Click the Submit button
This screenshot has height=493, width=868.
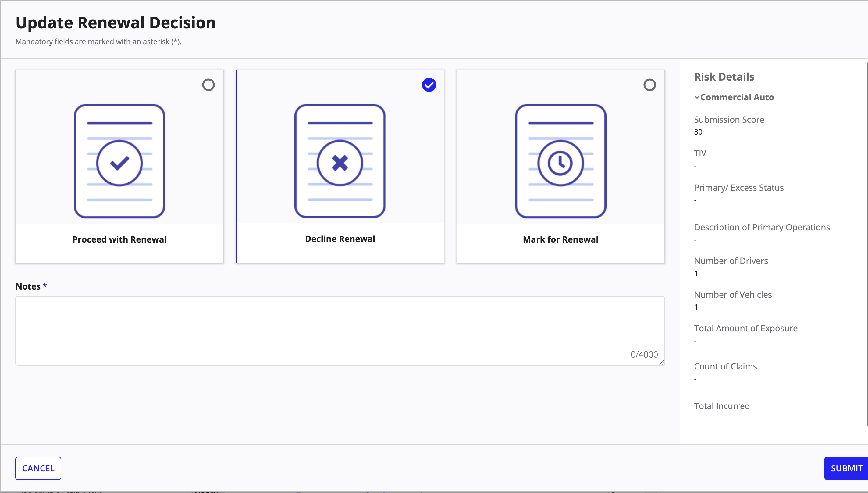pos(846,468)
